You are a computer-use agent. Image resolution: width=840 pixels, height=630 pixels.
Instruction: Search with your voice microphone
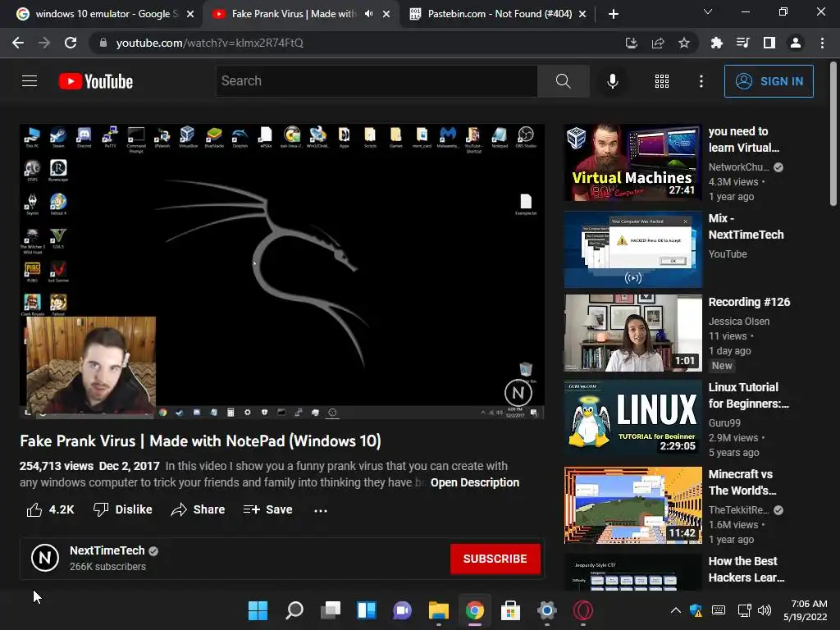(x=612, y=81)
